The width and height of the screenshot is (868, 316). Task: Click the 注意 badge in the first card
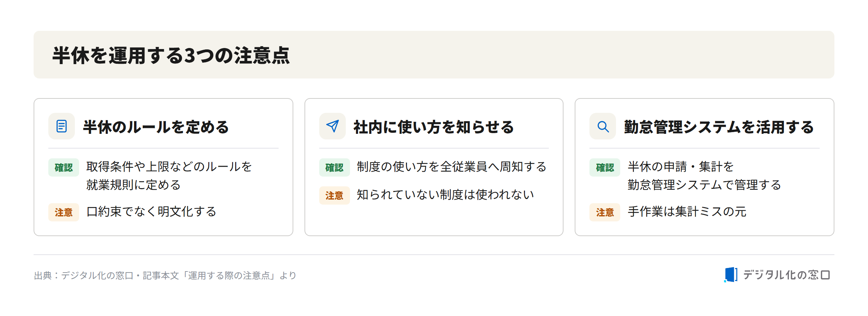64,212
